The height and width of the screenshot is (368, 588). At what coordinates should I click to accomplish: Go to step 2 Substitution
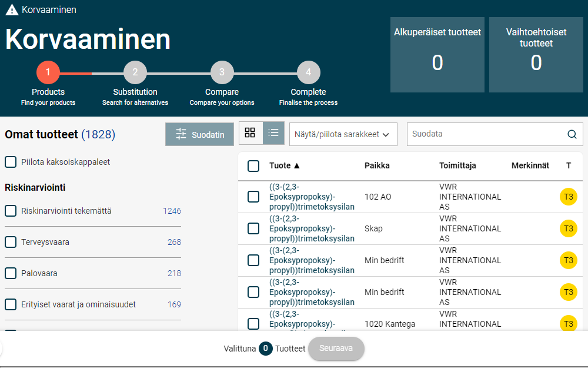(135, 72)
